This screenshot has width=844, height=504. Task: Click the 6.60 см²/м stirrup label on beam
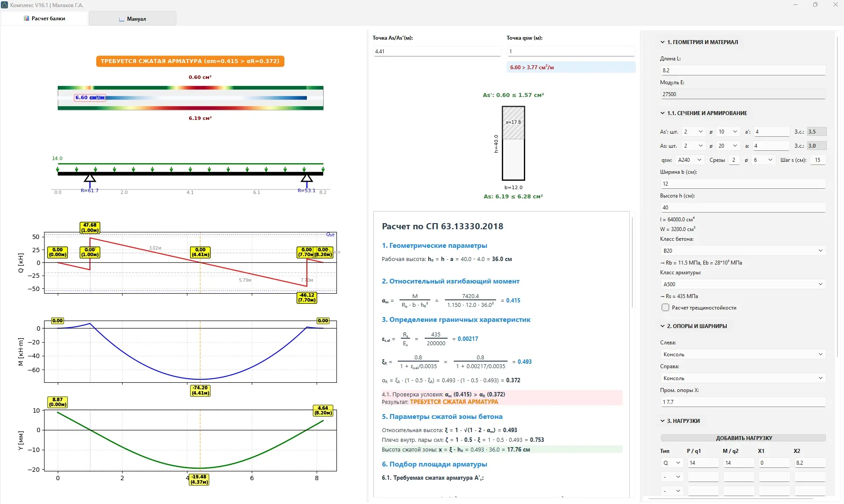coord(90,98)
